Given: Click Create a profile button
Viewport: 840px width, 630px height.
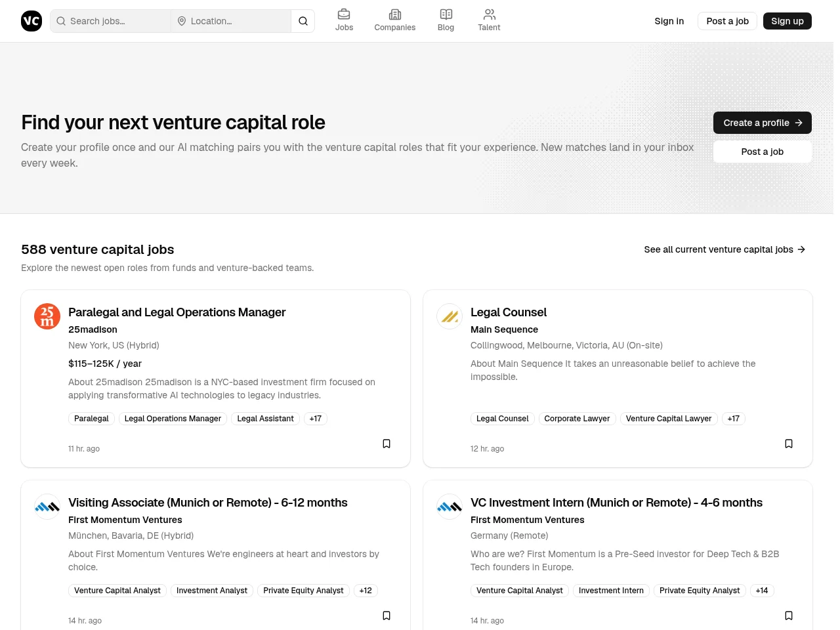Looking at the screenshot, I should click(x=763, y=123).
